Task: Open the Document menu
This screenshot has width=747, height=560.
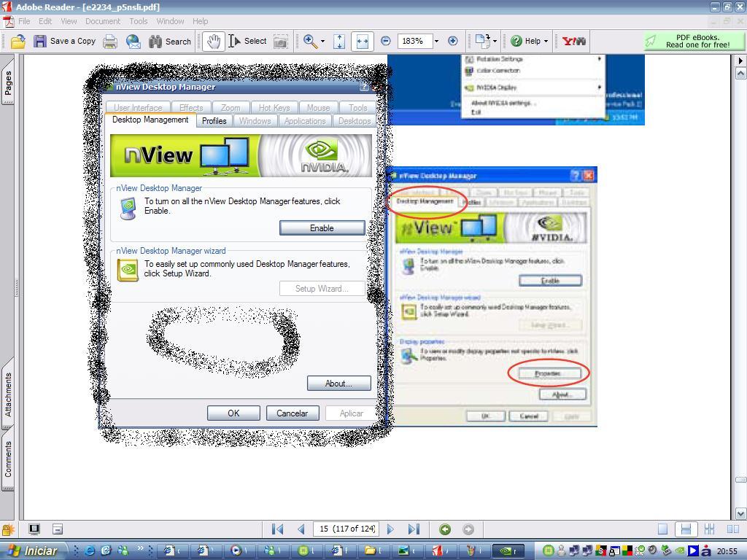Action: pos(103,21)
